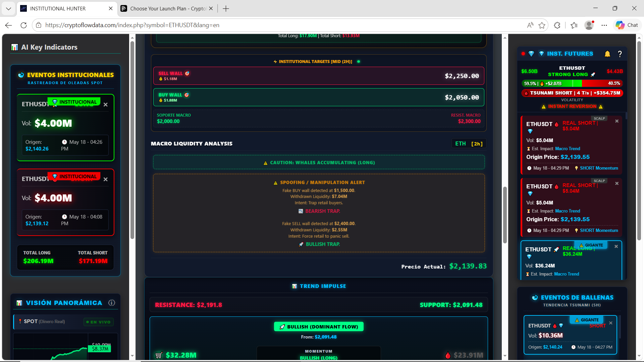This screenshot has width=644, height=362.
Task: Close the INSTITUTIONAL HUNTER tab
Action: (x=111, y=8)
